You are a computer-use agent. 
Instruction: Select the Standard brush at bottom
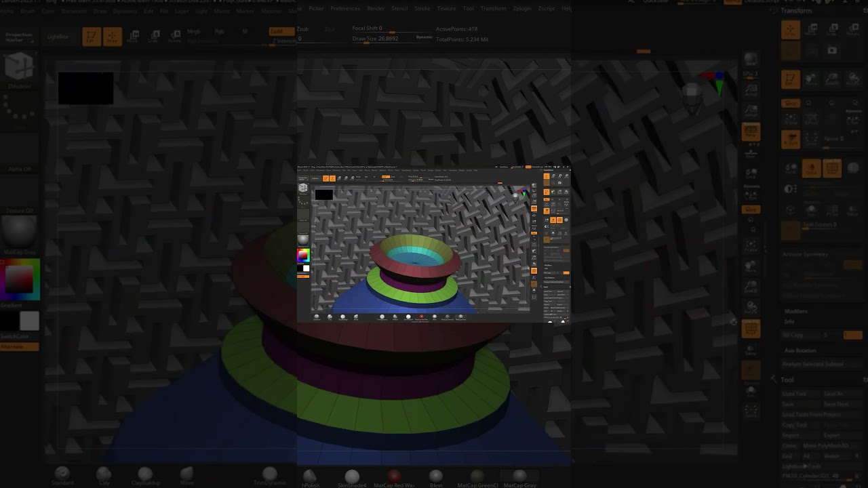[x=62, y=476]
